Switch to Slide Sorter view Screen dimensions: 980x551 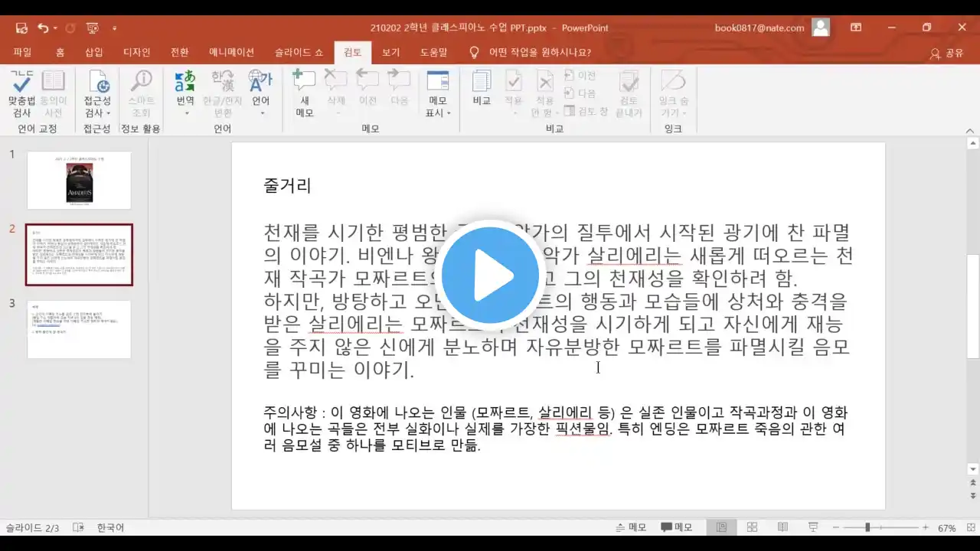[752, 527]
